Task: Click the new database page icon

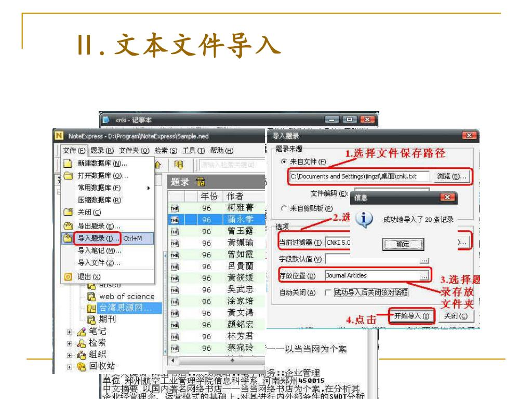Action: tap(68, 164)
